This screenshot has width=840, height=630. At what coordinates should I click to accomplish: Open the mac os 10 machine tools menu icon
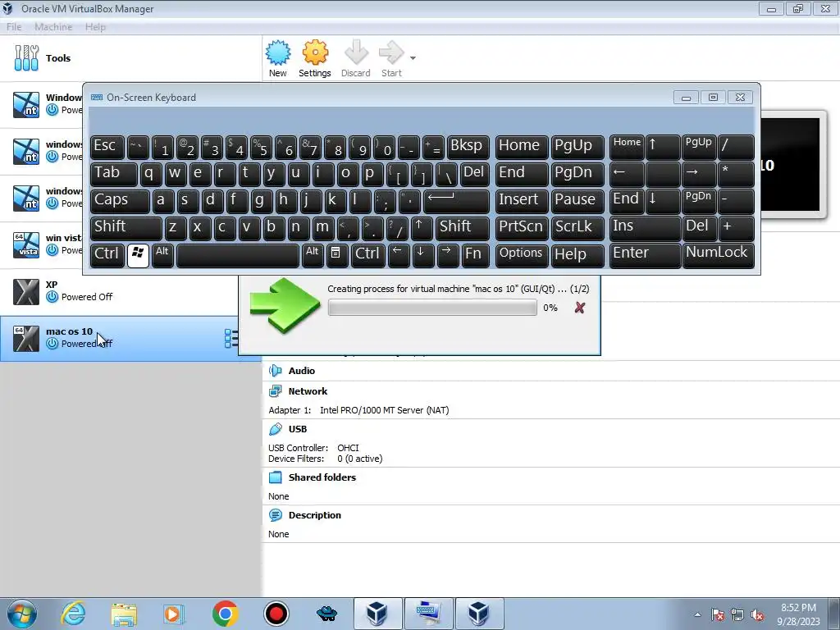pyautogui.click(x=231, y=338)
